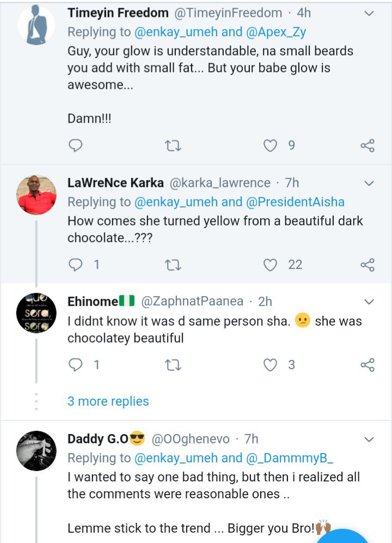The height and width of the screenshot is (543, 392).
Task: Open LaWreNce Karka's profile picture
Action: [x=37, y=195]
